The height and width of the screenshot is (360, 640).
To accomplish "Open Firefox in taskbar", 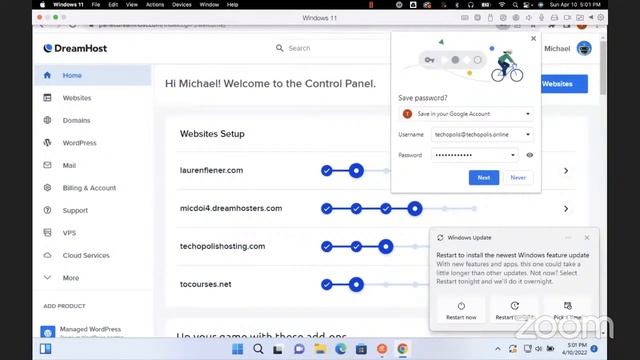I will coord(382,349).
